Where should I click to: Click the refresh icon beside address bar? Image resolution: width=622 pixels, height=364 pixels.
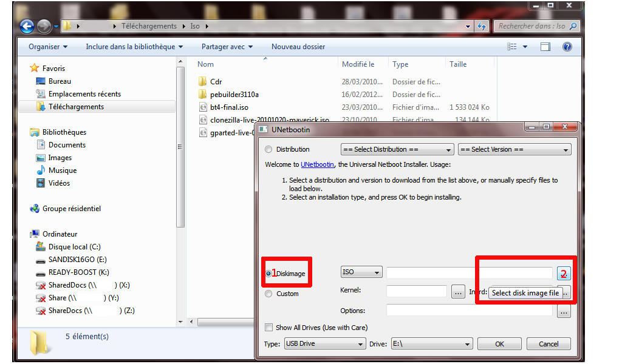(482, 26)
